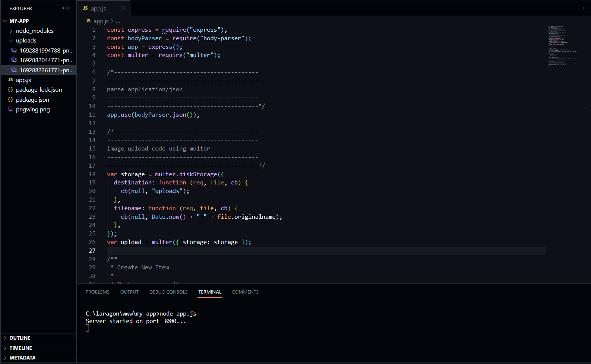Click app.js in the breadcrumb
Screen dimensions: 591x364
point(101,21)
